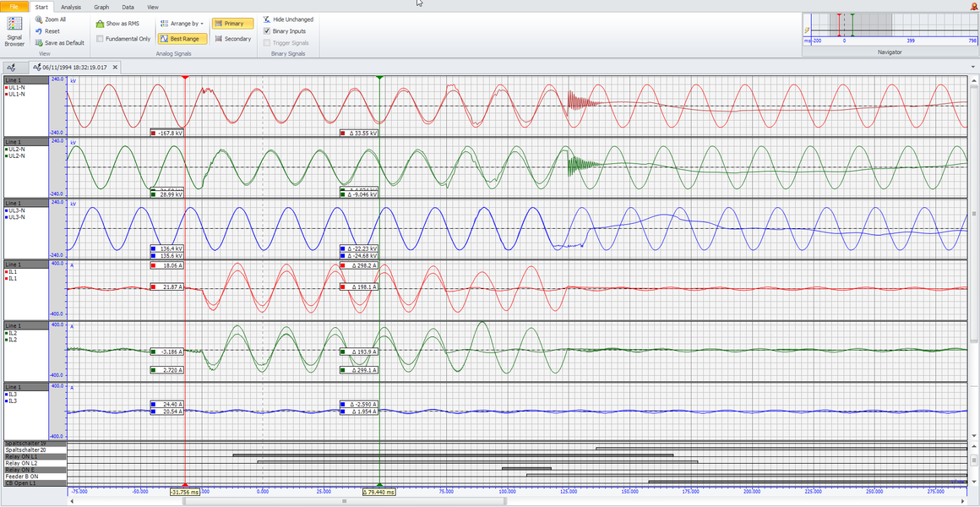Switch to the View ribbon tab
The image size is (980, 507).
pos(153,7)
